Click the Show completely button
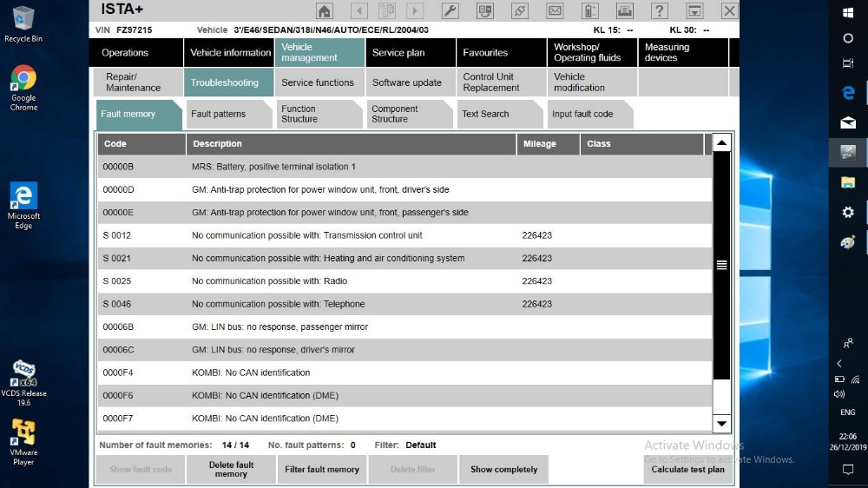868x488 pixels. point(503,469)
